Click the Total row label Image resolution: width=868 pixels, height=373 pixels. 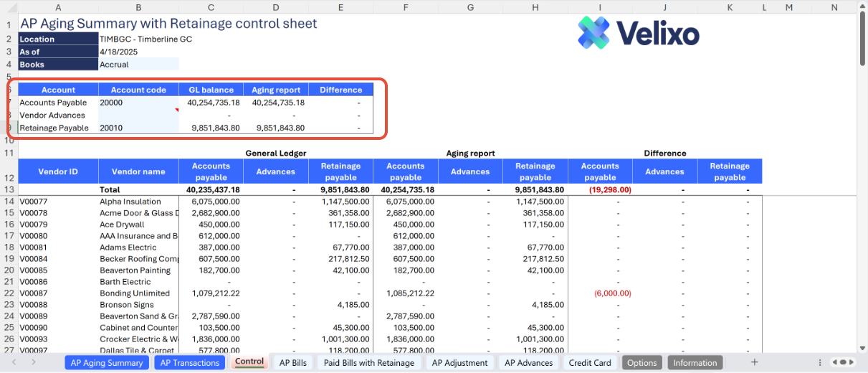click(x=110, y=190)
